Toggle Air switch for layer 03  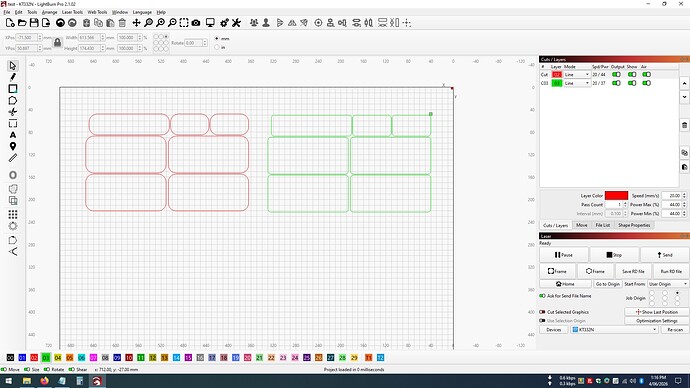tap(646, 83)
